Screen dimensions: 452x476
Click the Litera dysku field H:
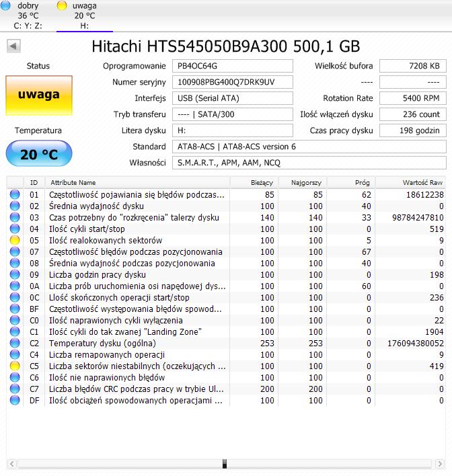coord(233,130)
